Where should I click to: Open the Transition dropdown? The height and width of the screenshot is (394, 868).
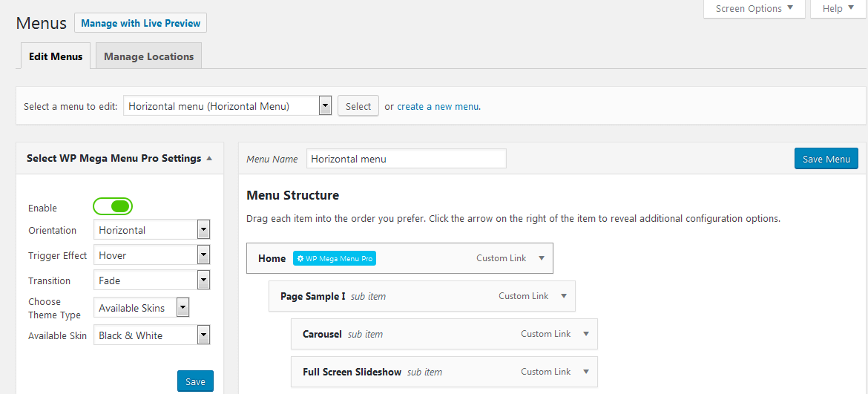pos(151,280)
